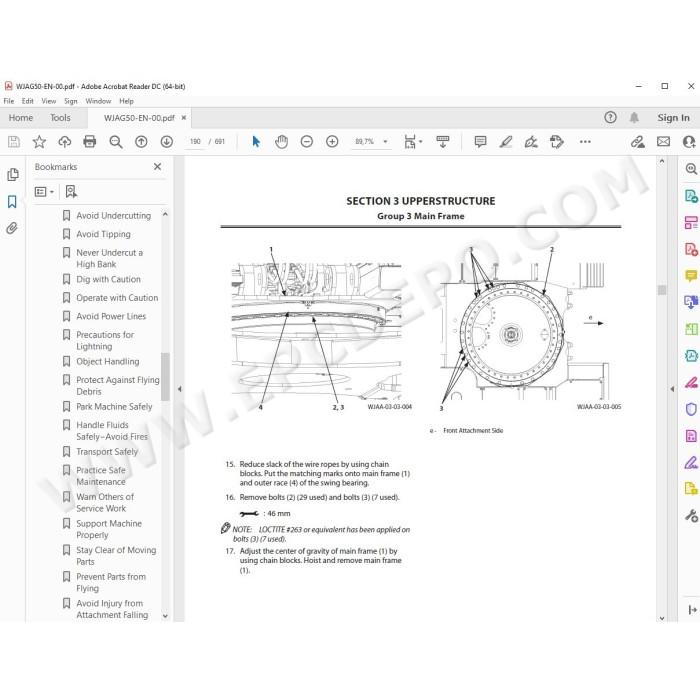Open the Window menu
Viewport: 700px width, 700px height.
98,101
